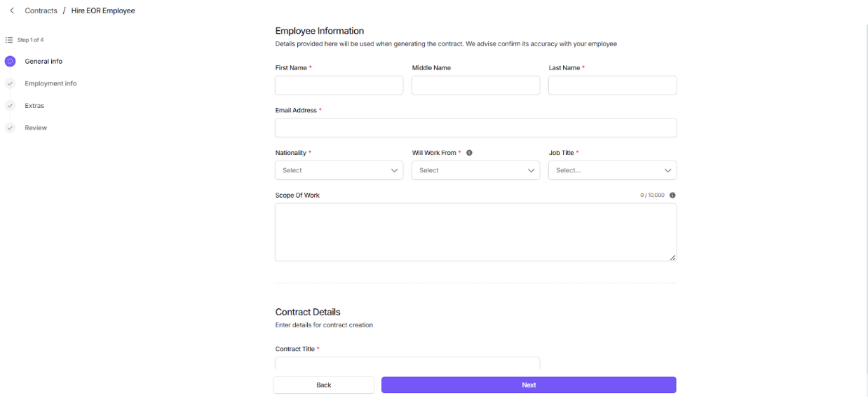Open the Nationality dropdown

click(x=339, y=170)
